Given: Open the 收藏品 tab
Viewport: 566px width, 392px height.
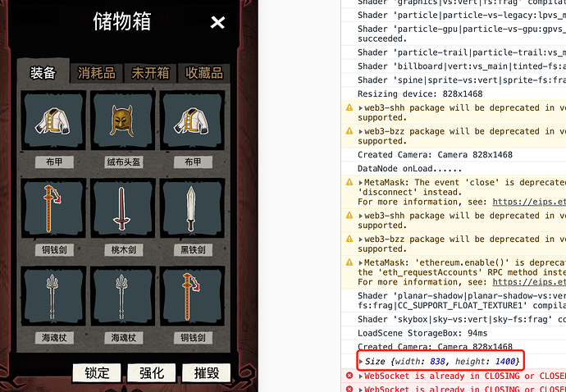Looking at the screenshot, I should pyautogui.click(x=204, y=73).
